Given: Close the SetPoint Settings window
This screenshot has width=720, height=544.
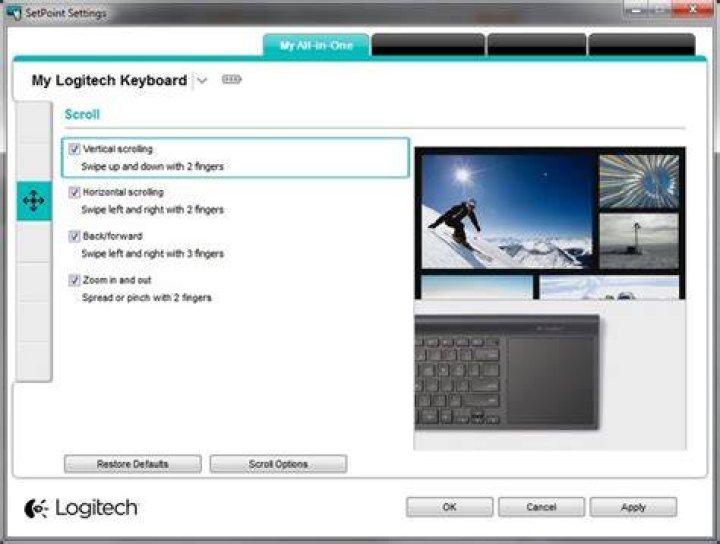Looking at the screenshot, I should (693, 9).
